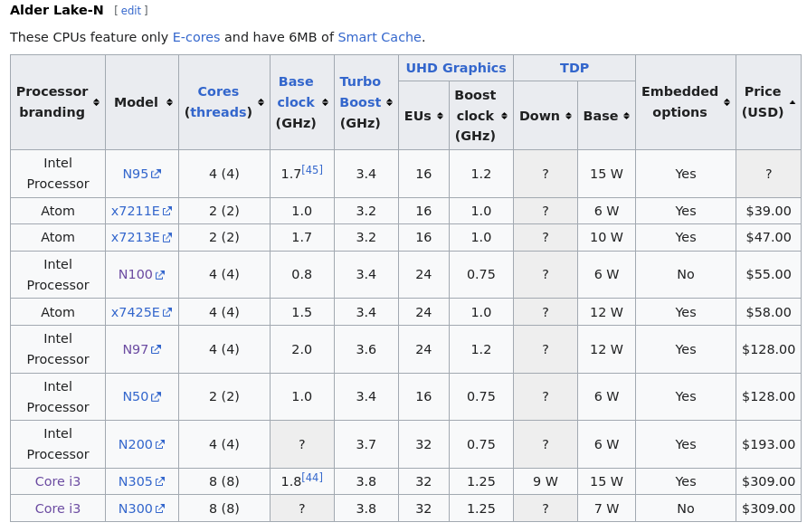Sort by Turbo Boost column arrows

389,102
